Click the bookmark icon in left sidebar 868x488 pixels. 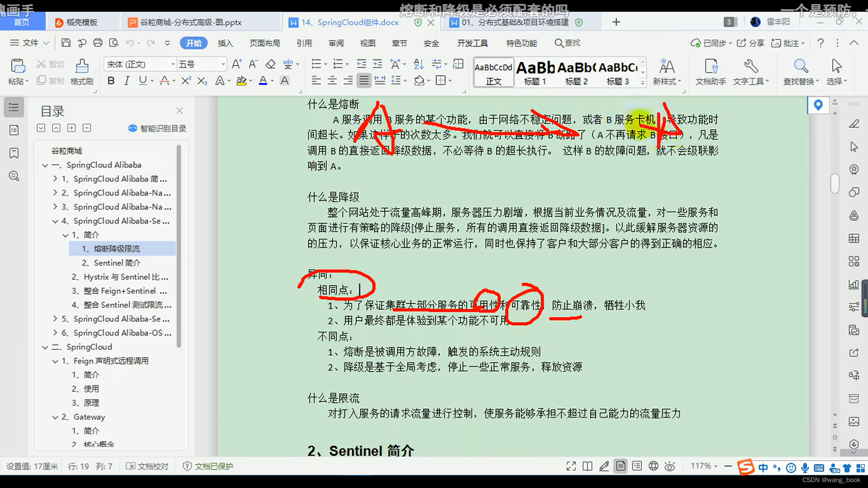point(14,153)
